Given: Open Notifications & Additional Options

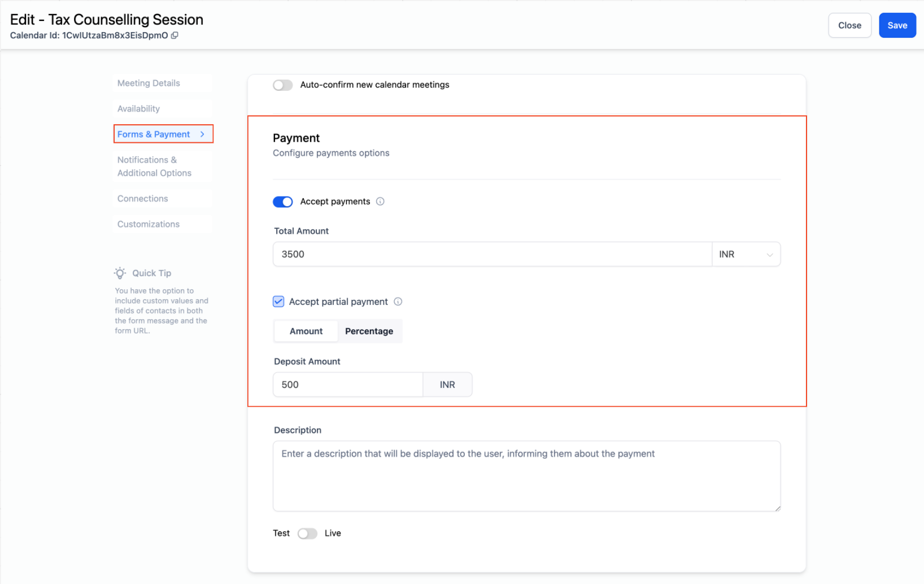Looking at the screenshot, I should tap(154, 167).
